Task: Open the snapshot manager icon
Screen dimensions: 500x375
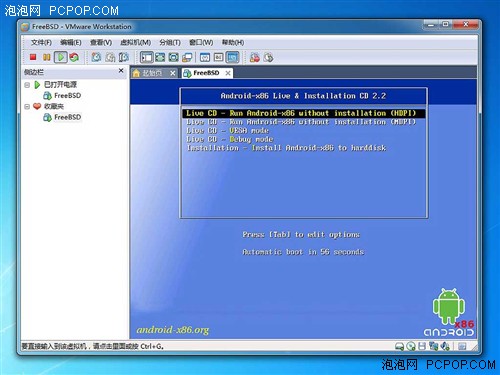Action: tap(124, 57)
